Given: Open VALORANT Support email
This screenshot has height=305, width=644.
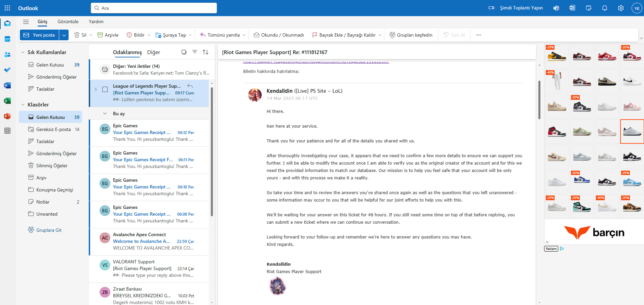Looking at the screenshot, I should coord(149,269).
